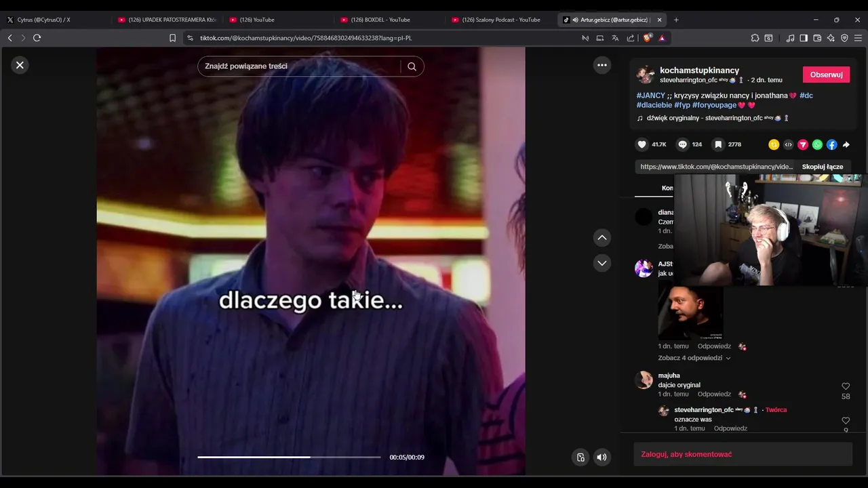
Task: Reply to steveharrington_ofc's comment via Odpowiedź
Action: [730, 428]
